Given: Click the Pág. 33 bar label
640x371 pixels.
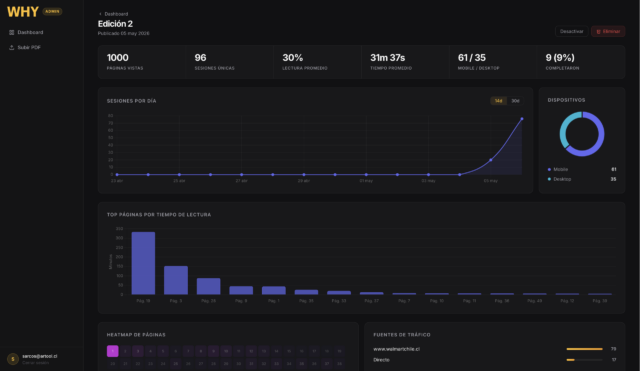Looking at the screenshot, I should point(339,301).
